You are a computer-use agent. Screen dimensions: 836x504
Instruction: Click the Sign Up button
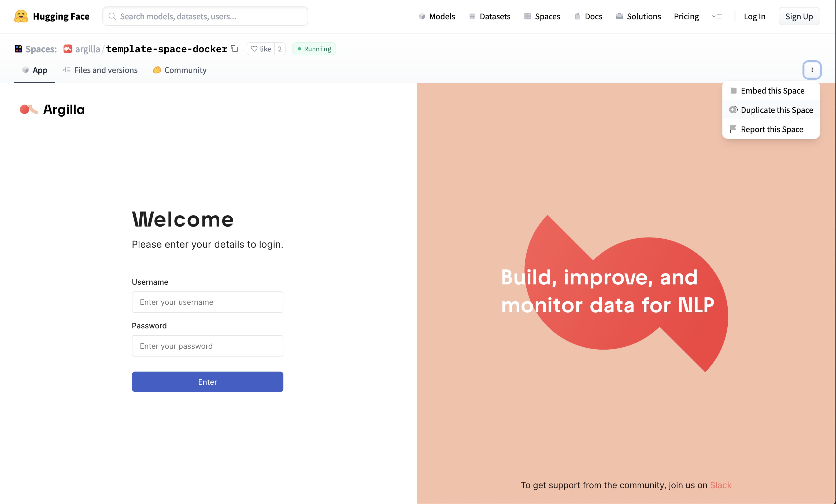(x=799, y=16)
